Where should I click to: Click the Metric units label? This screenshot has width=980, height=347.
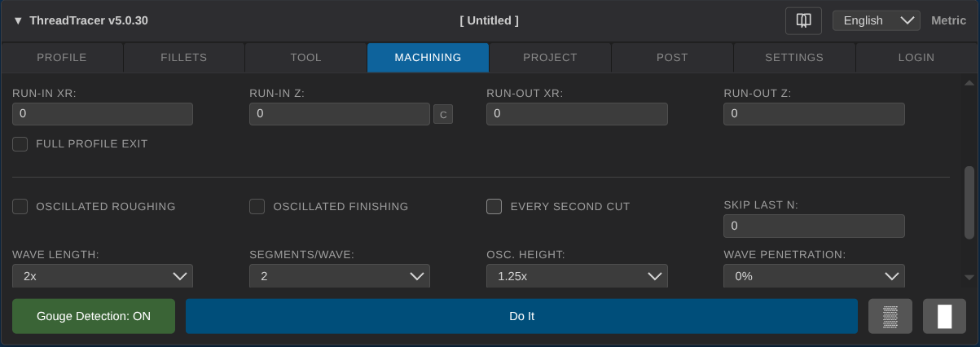click(949, 20)
